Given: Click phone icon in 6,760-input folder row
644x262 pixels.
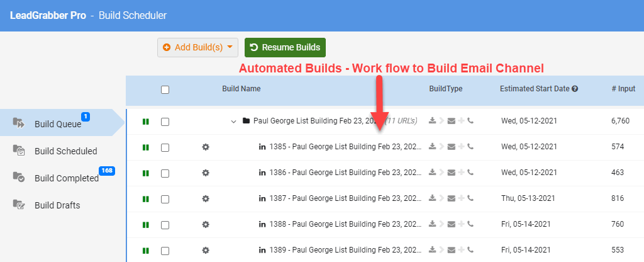Looking at the screenshot, I should click(x=470, y=121).
